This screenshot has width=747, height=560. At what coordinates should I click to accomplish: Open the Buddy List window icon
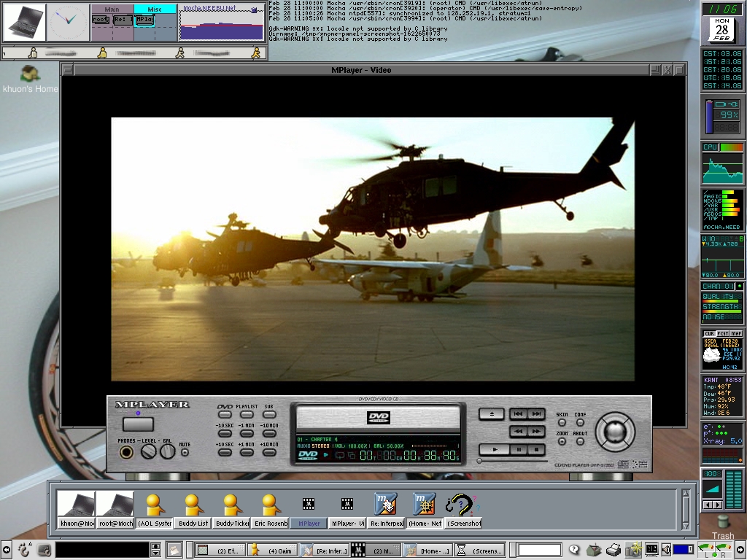[193, 509]
